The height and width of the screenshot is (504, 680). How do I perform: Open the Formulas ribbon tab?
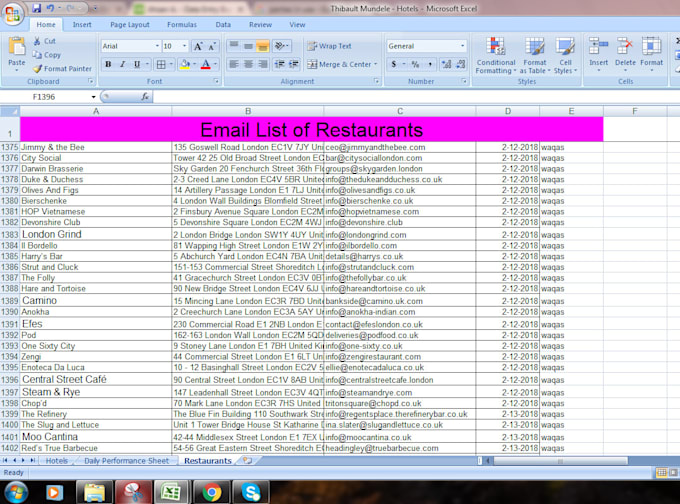point(182,25)
